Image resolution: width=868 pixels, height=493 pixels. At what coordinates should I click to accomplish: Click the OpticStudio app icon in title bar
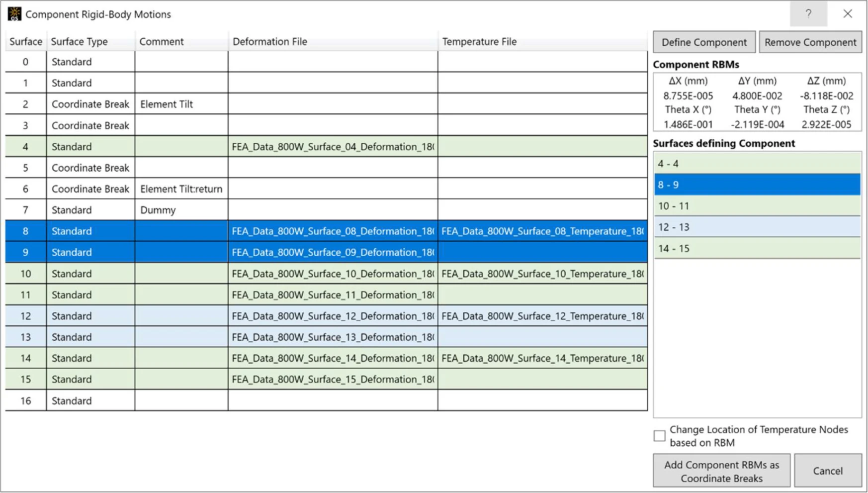point(14,14)
